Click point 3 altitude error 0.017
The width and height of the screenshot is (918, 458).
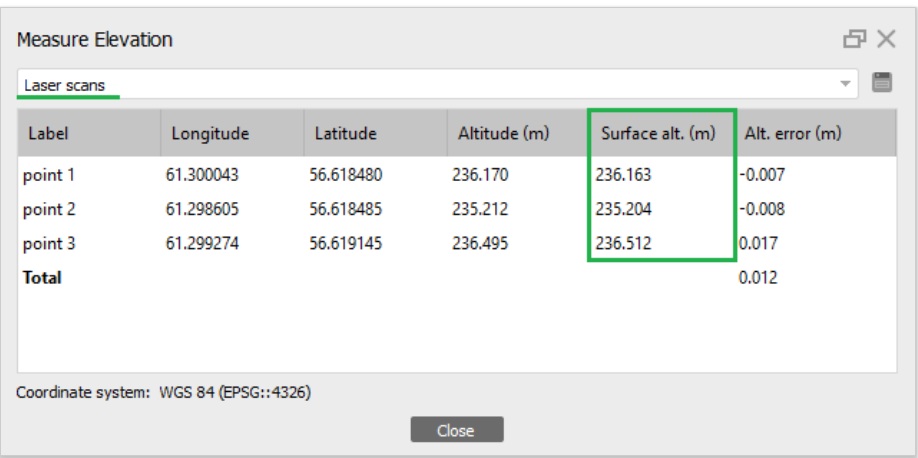coord(755,244)
